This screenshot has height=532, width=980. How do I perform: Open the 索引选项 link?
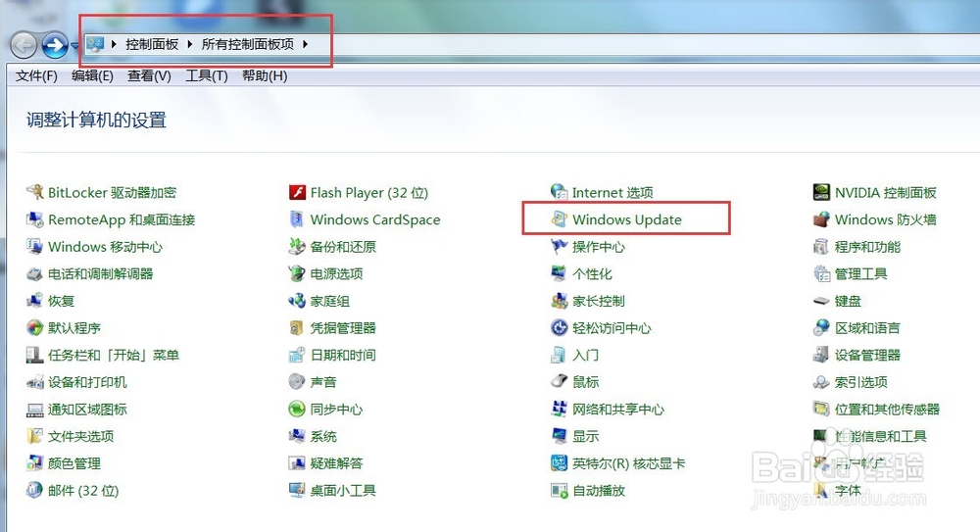click(860, 382)
